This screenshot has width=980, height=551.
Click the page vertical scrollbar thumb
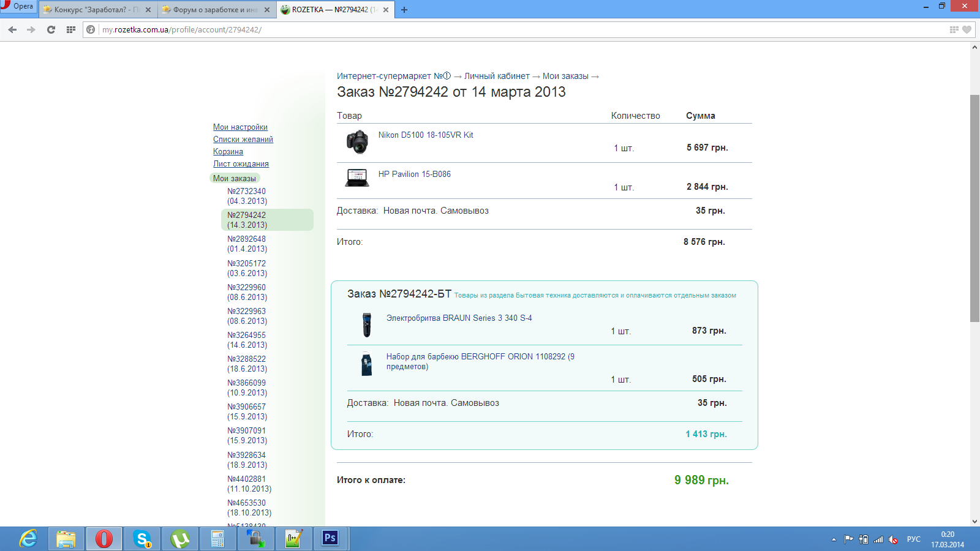(x=974, y=208)
